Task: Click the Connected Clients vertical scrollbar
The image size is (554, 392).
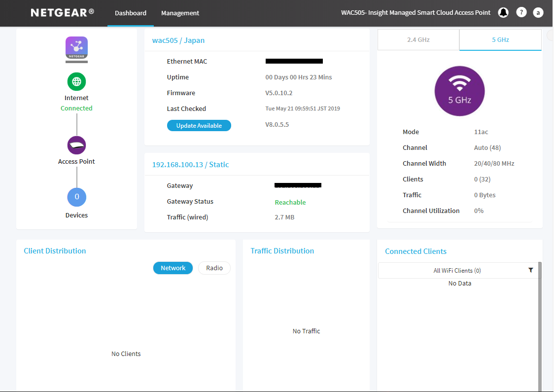Action: 540,326
